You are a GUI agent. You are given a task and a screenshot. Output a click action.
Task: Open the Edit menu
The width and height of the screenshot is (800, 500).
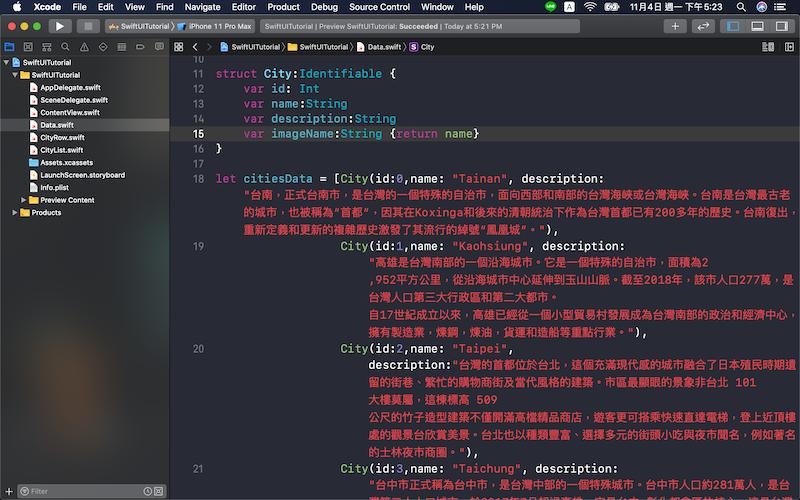tap(106, 7)
